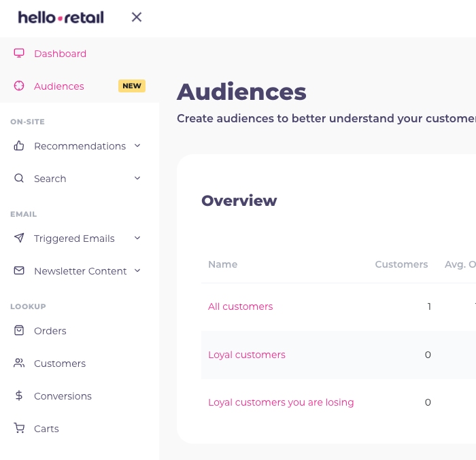Click the Carts shopping cart icon
This screenshot has width=476, height=460.
pyautogui.click(x=19, y=429)
